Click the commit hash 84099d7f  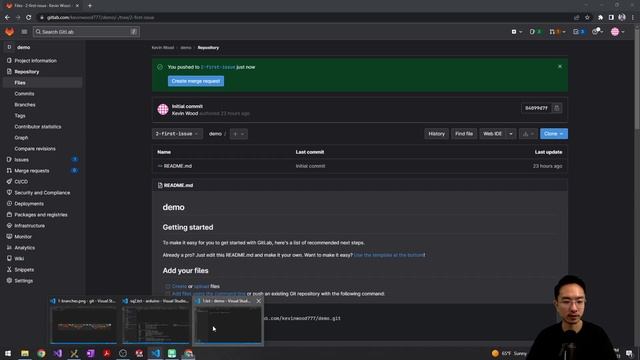click(x=536, y=108)
